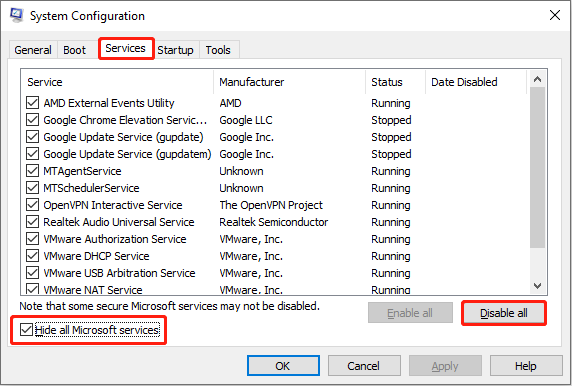The width and height of the screenshot is (572, 386).
Task: Switch to the General tab
Action: [x=33, y=50]
